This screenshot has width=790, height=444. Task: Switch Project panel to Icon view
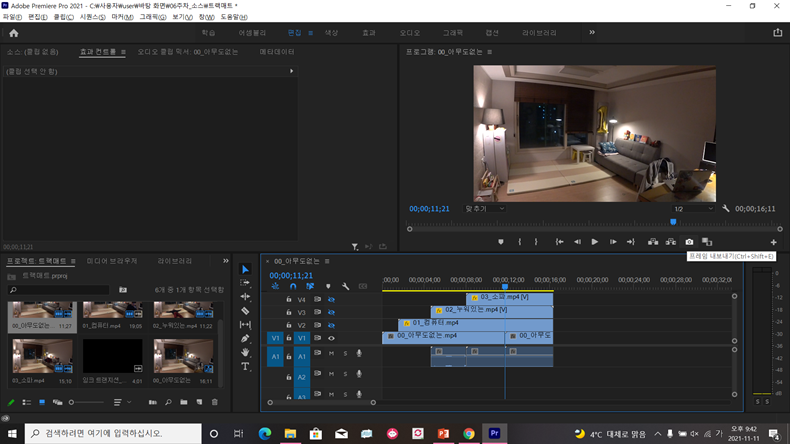pyautogui.click(x=42, y=402)
